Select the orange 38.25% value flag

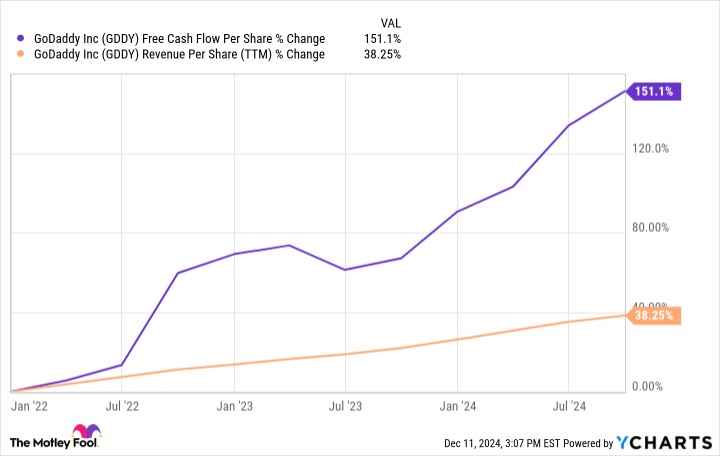[653, 315]
